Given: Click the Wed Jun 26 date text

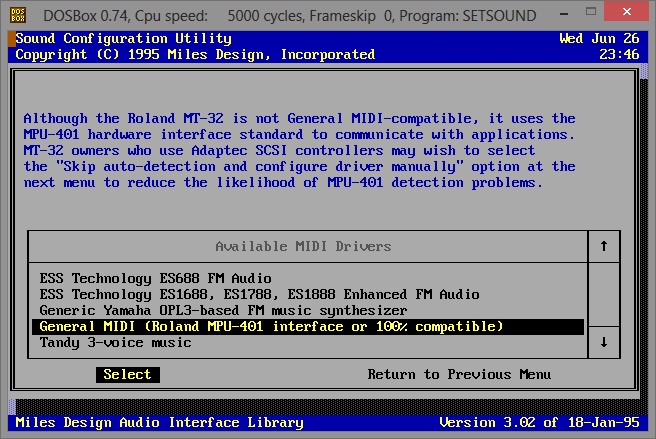Looking at the screenshot, I should click(599, 39).
